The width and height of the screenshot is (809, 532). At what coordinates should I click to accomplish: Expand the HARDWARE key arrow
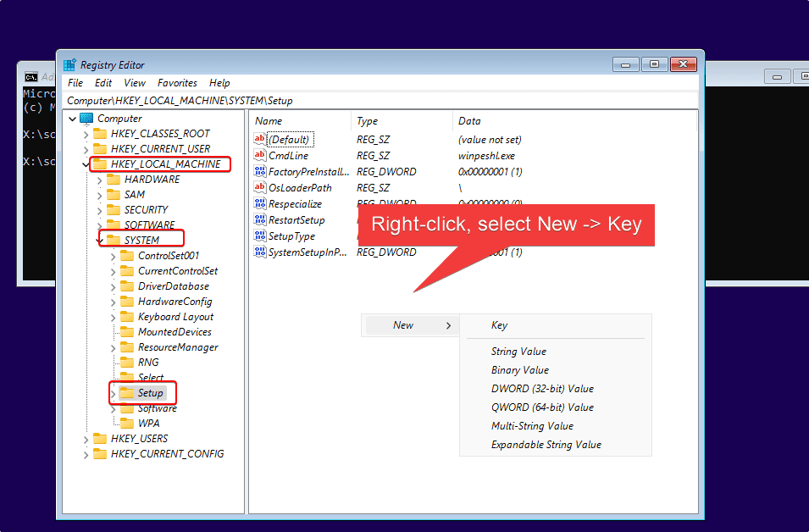tap(100, 180)
